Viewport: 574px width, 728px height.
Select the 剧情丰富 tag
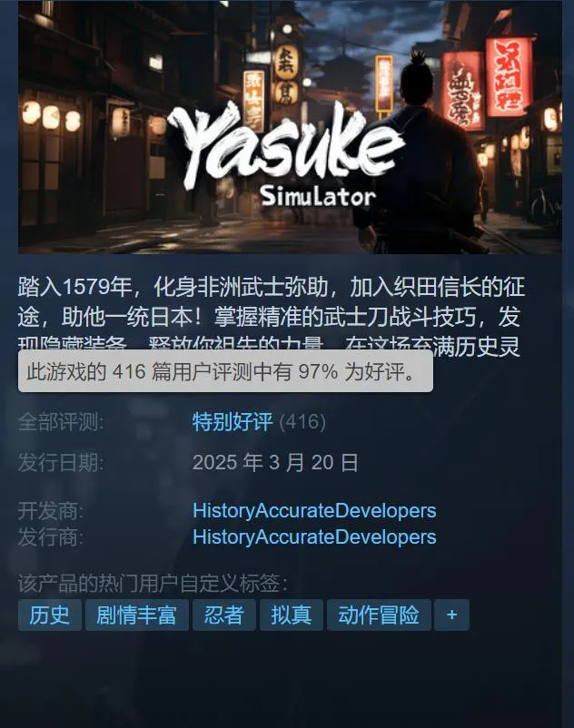137,615
